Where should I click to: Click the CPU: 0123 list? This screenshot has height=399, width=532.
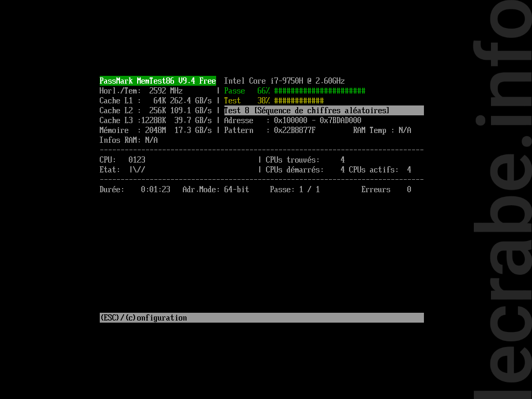coord(123,159)
